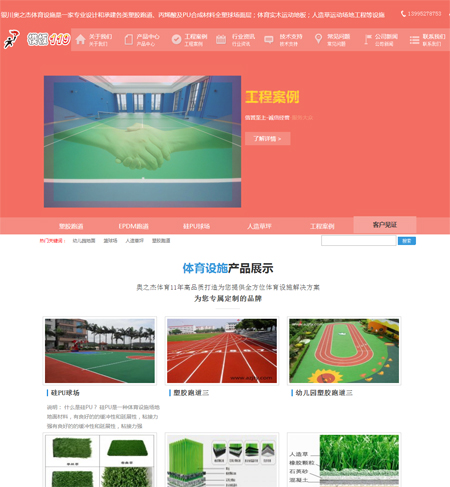This screenshot has width=450, height=487.
Task: Click the calendar icon for 行业资讯
Action: [221, 40]
